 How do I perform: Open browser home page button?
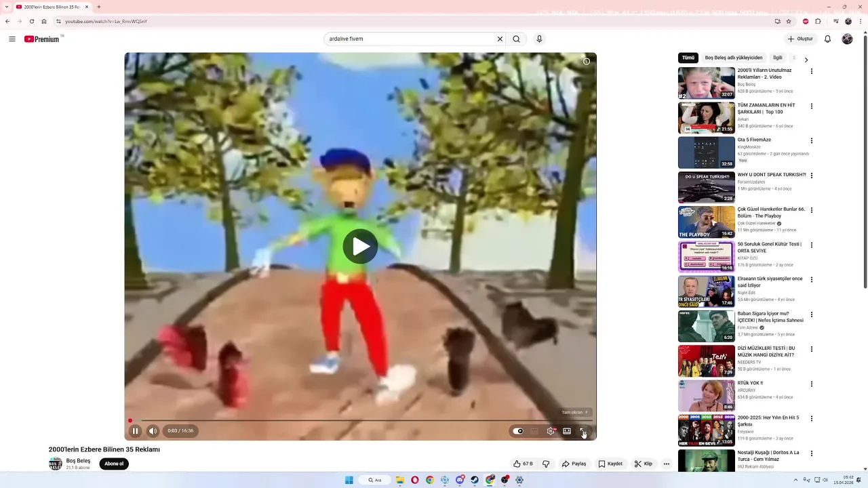pyautogui.click(x=44, y=21)
